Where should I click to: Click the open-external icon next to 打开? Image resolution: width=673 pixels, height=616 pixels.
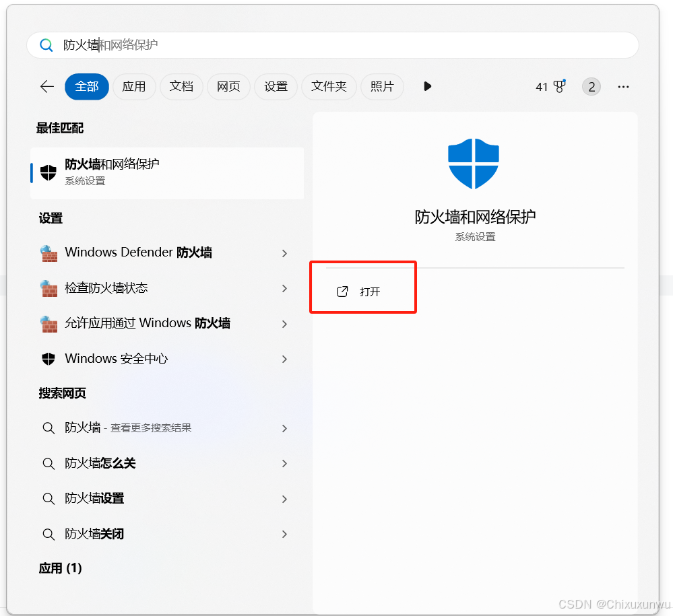tap(342, 292)
